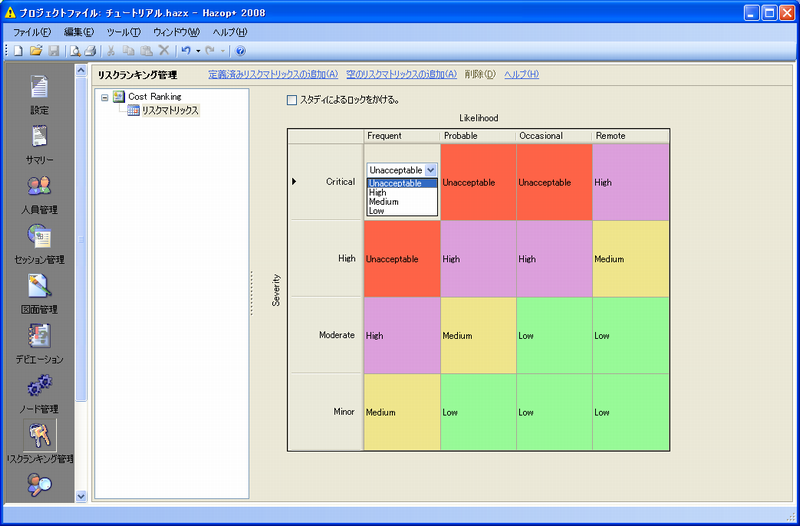Open the 人員管理 sidebar item
Viewport: 800px width, 526px height.
[x=39, y=195]
